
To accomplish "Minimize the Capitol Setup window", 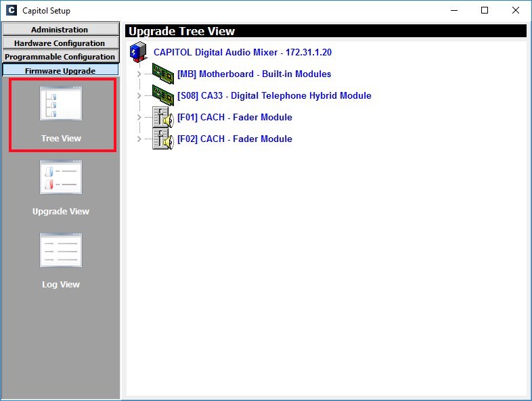I will (x=454, y=10).
